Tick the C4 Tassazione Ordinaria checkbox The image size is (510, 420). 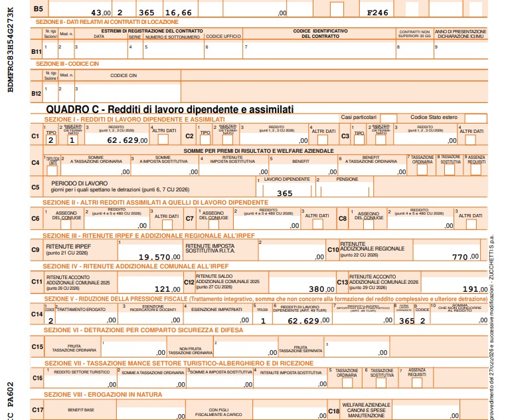point(422,169)
